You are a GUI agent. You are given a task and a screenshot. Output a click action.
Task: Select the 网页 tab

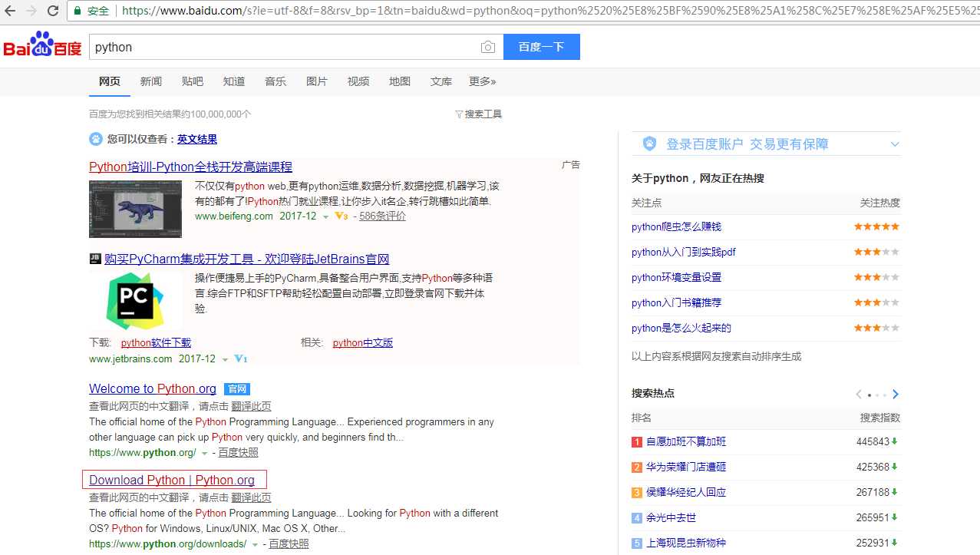click(110, 81)
